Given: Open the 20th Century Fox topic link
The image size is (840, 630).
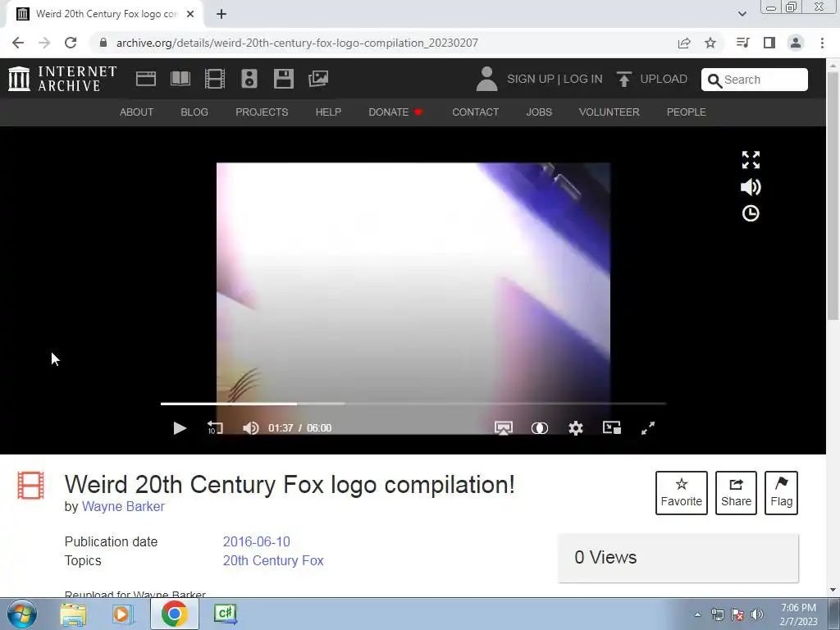Looking at the screenshot, I should click(273, 560).
